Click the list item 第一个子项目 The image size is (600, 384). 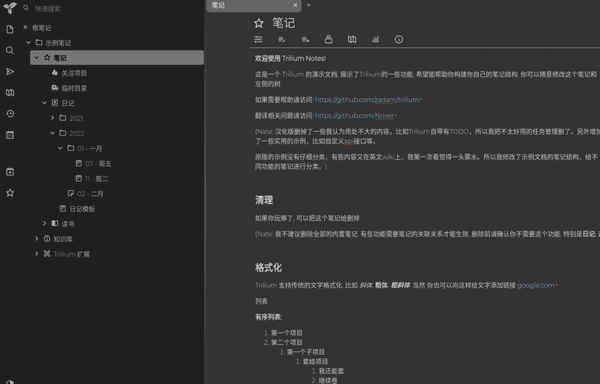[306, 352]
